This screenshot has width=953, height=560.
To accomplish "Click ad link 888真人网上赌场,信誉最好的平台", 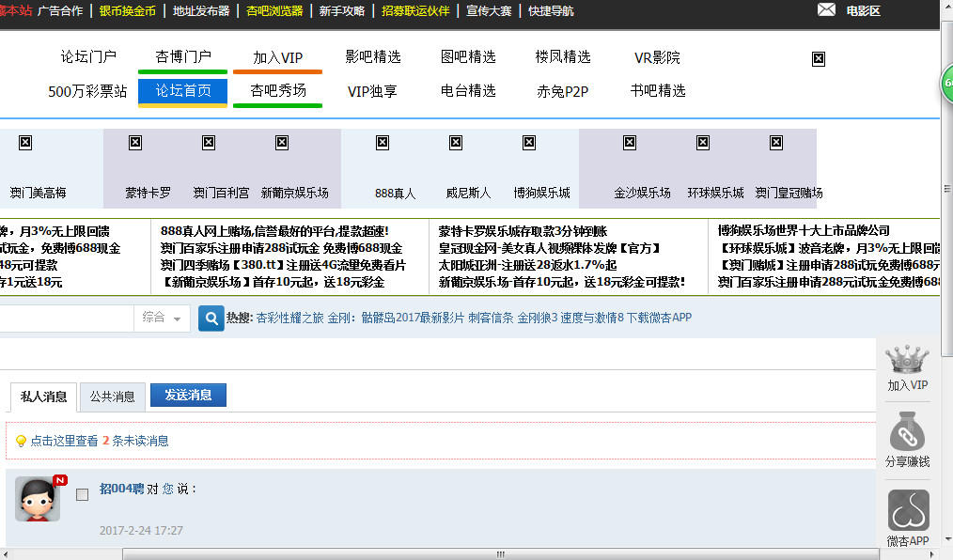I will click(274, 231).
